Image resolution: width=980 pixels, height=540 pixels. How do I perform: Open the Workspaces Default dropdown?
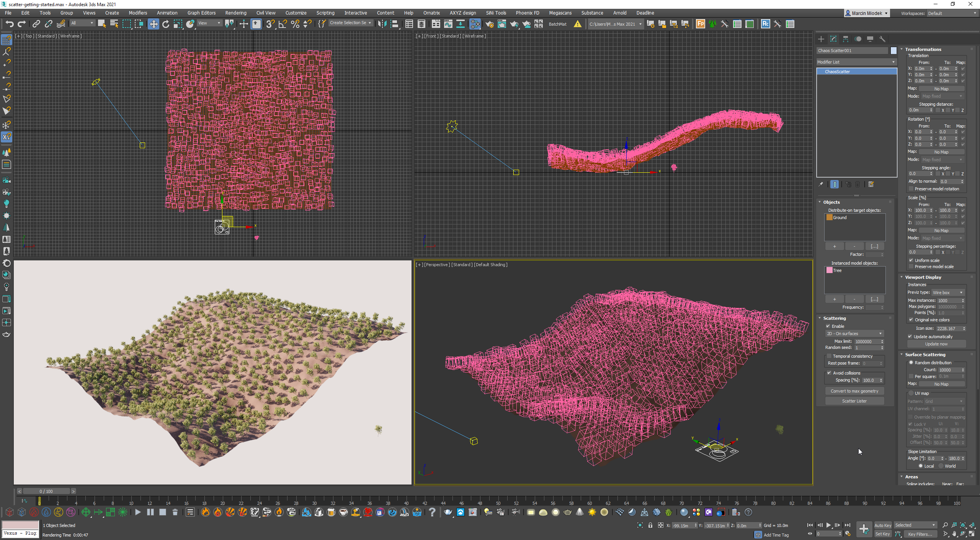[x=952, y=13]
